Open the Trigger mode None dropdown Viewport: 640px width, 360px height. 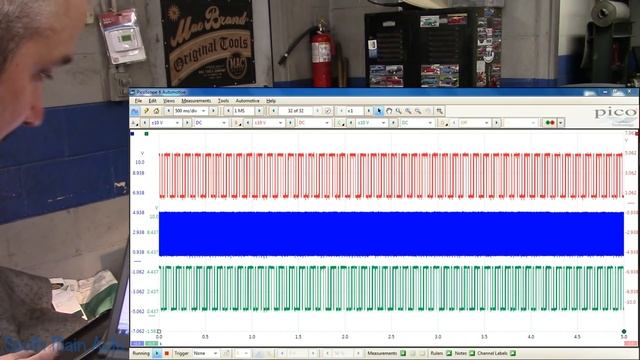205,353
